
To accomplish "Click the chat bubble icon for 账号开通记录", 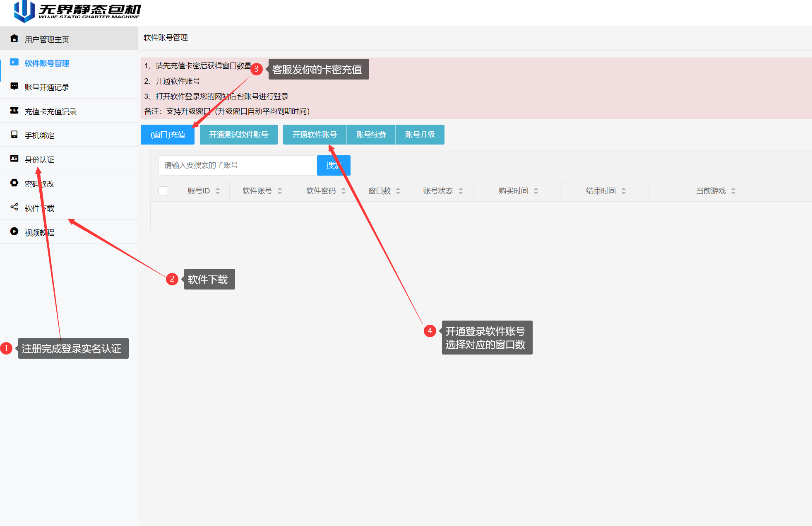I will coord(14,87).
